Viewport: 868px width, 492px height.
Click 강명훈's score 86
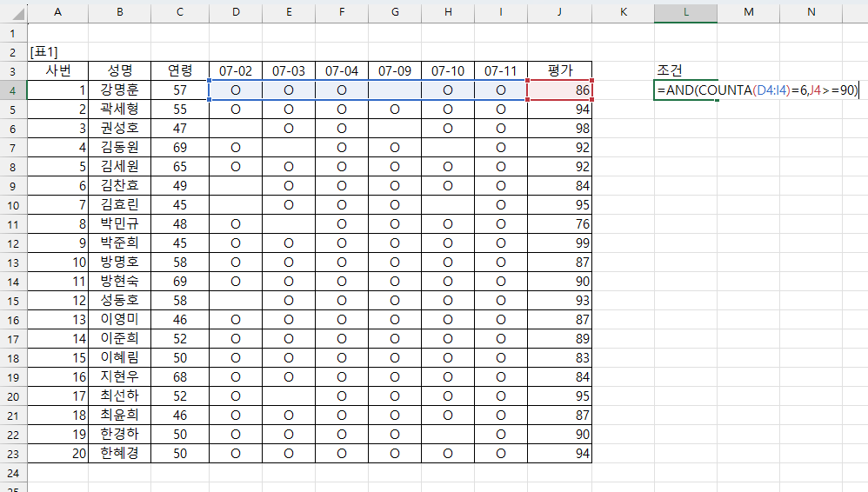pyautogui.click(x=559, y=90)
